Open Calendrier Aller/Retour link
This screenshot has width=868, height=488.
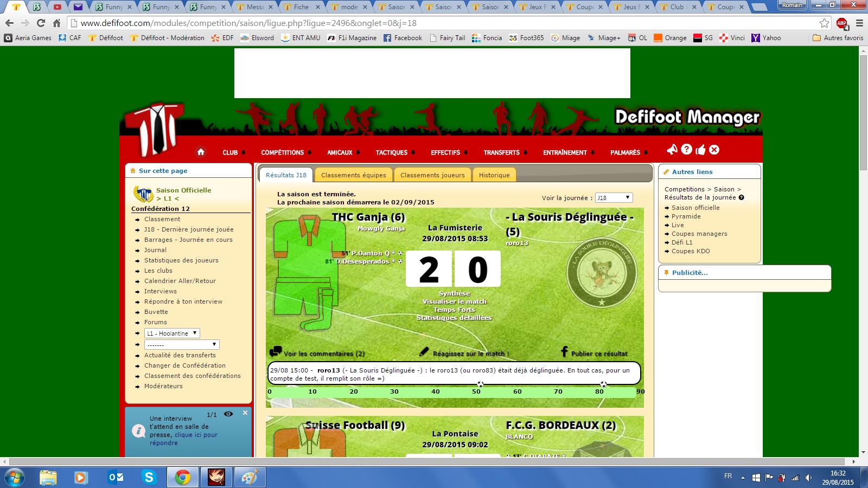click(x=180, y=281)
